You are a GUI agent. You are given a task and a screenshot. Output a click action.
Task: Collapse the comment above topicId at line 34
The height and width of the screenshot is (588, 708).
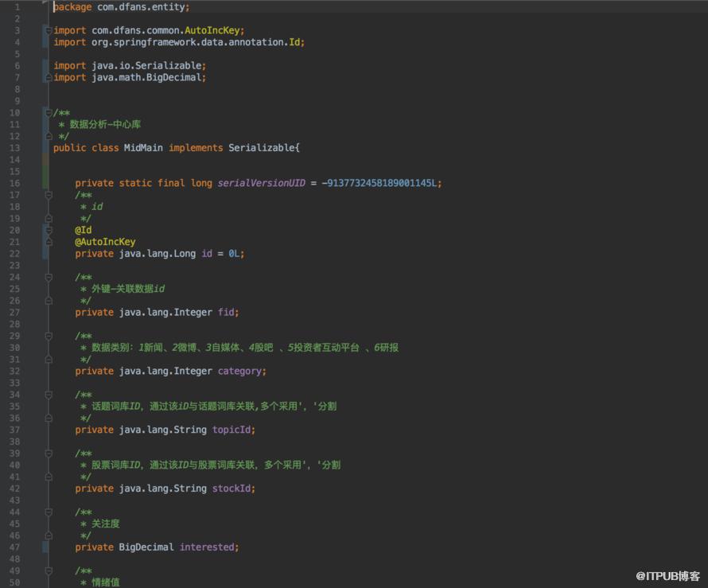tap(49, 395)
